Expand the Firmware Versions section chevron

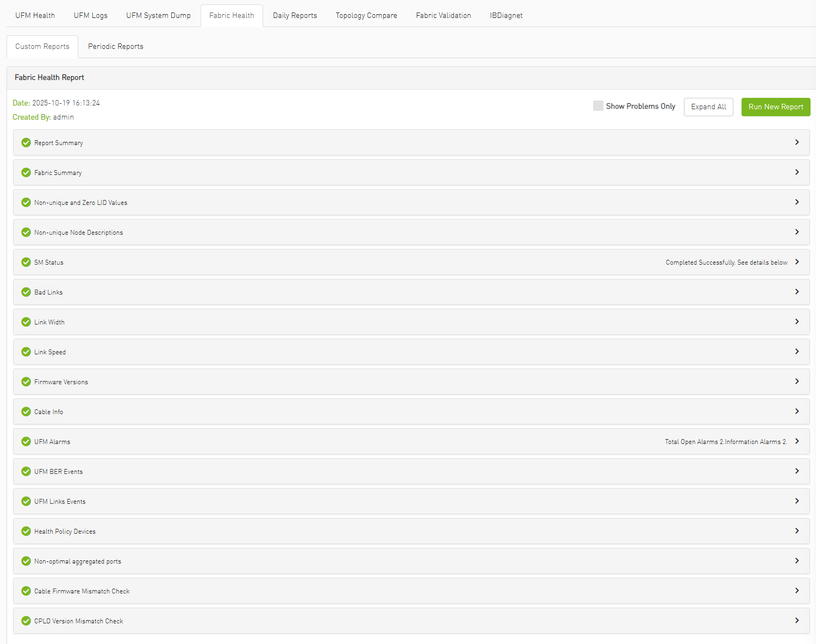pyautogui.click(x=797, y=382)
